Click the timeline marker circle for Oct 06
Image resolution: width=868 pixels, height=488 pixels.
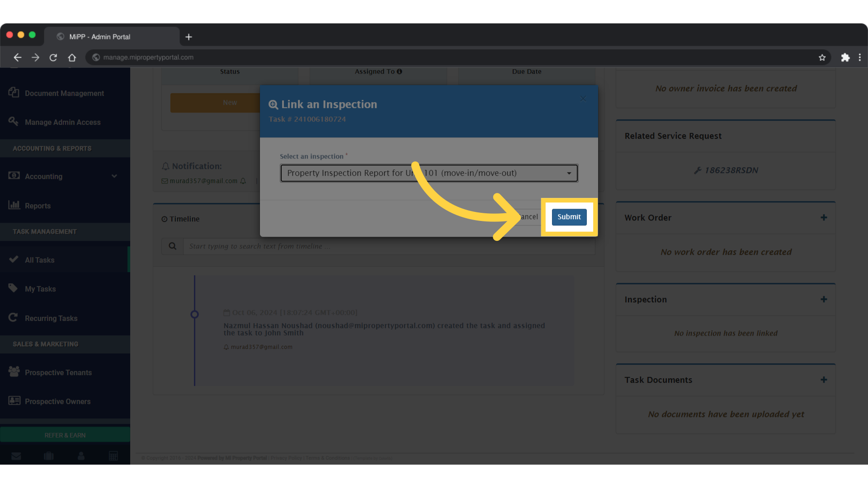(194, 314)
